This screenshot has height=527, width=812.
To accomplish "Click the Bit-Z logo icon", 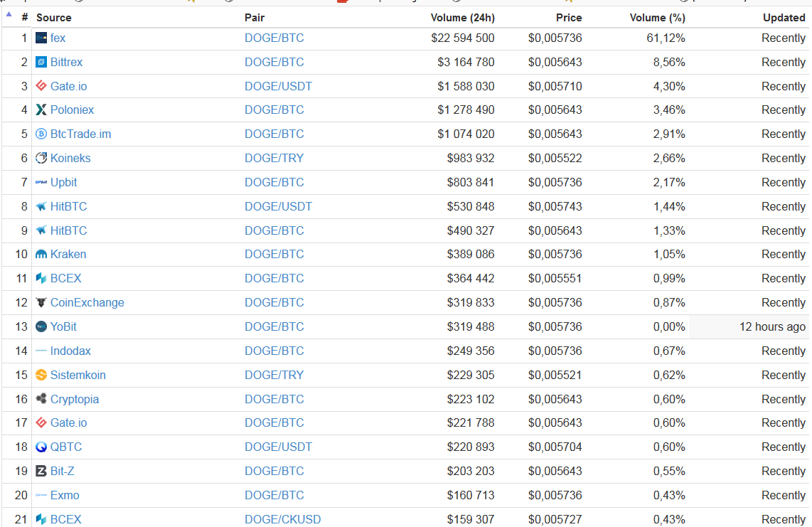I will click(x=41, y=472).
